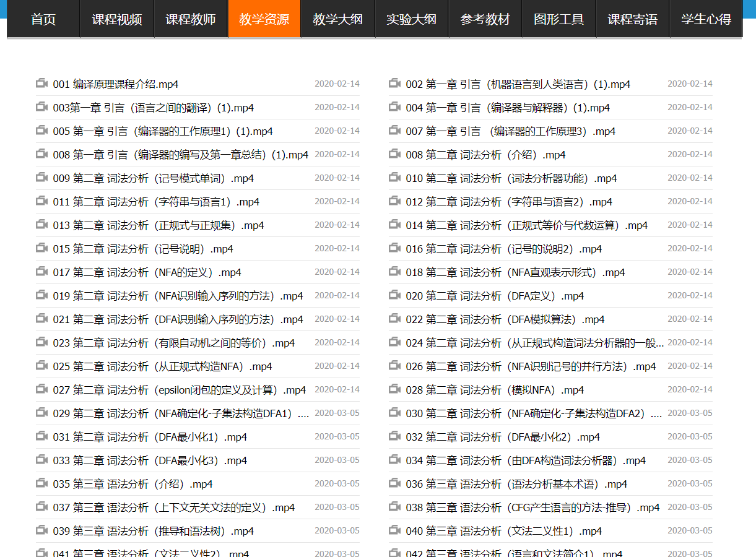Click camera icon beside 035 第三章 语法分析（介绍）

[42, 483]
